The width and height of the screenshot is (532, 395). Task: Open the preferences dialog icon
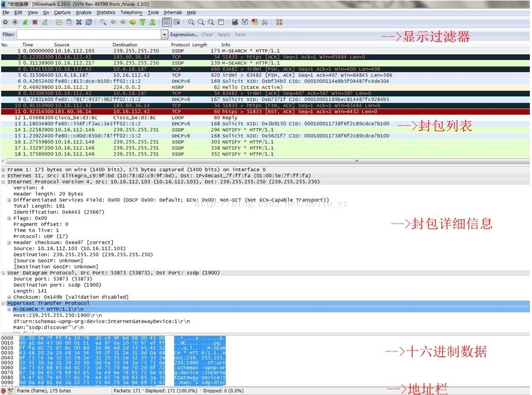[x=264, y=22]
